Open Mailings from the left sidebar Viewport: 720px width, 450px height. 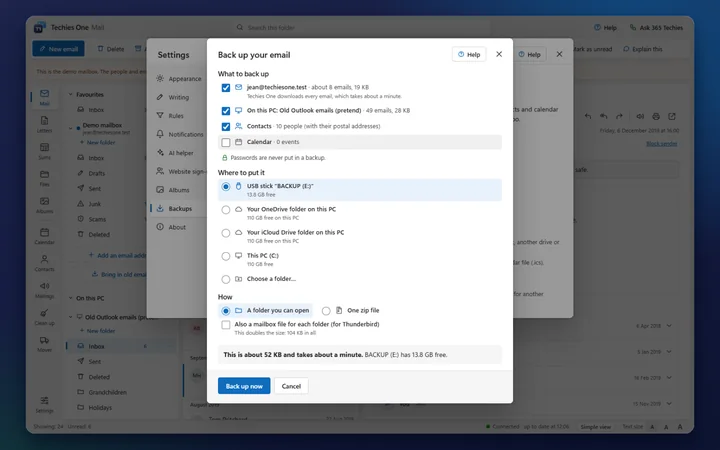coord(44,290)
